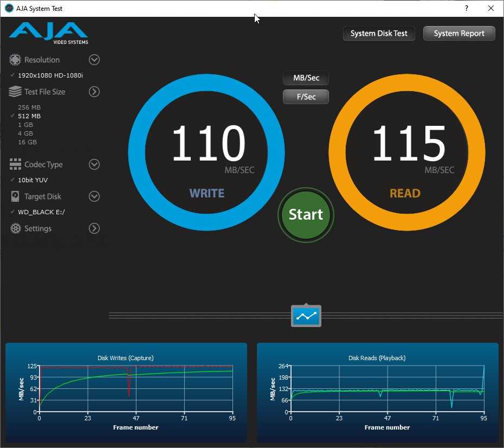Click the Resolution monitor icon
The image size is (504, 448).
pyautogui.click(x=15, y=60)
